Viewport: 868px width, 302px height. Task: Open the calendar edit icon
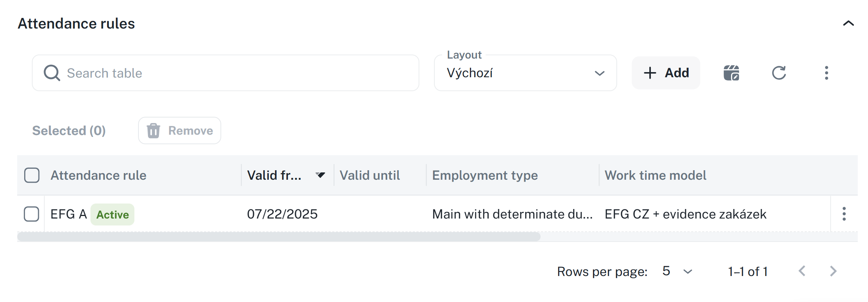pyautogui.click(x=731, y=73)
